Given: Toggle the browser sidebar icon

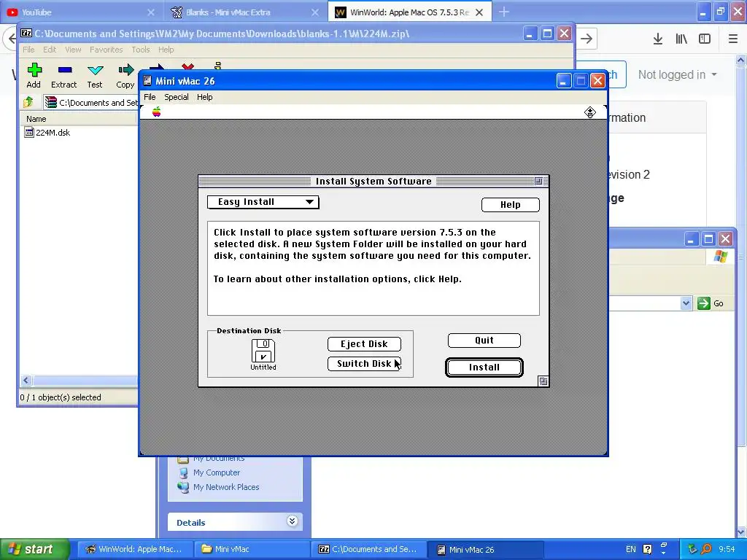Looking at the screenshot, I should tap(705, 39).
